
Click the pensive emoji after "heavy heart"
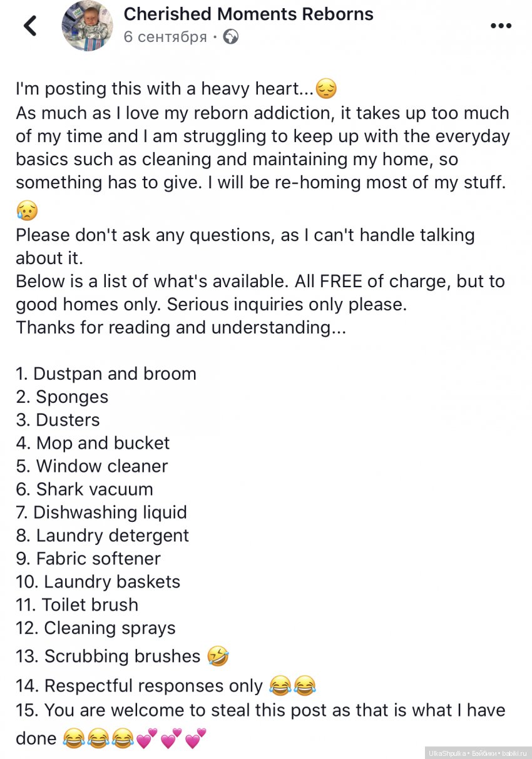tap(326, 89)
